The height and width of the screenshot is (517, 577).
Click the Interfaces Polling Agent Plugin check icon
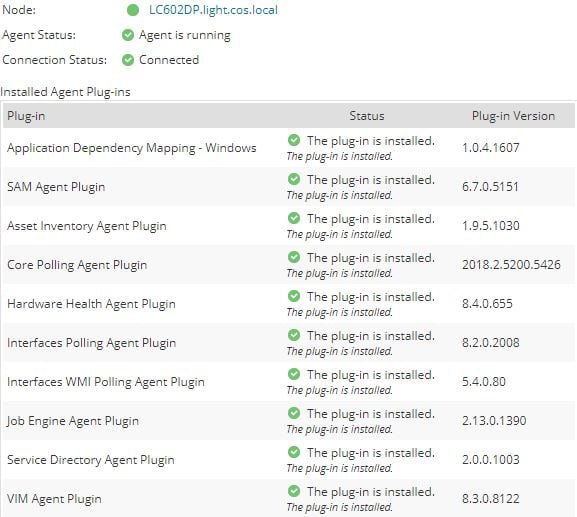point(294,335)
